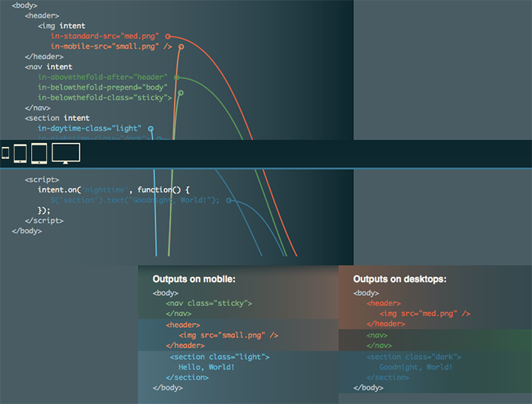532x404 pixels.
Task: Click the in-belowthefold-prepend="body" line
Action: [103, 87]
